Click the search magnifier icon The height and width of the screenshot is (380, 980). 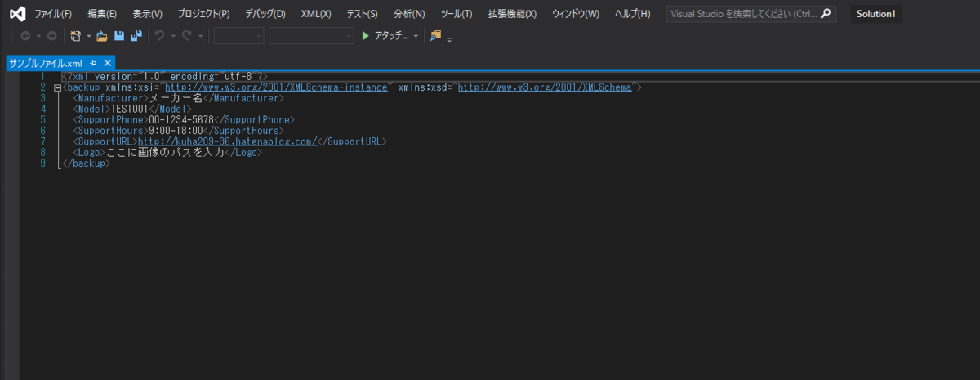pos(826,14)
